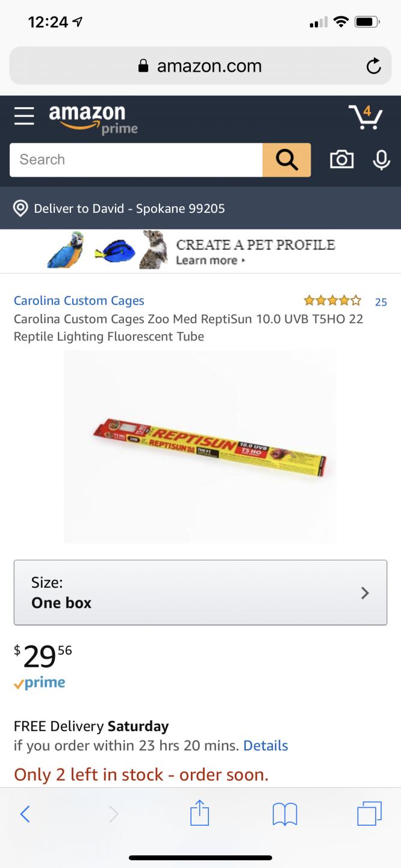This screenshot has height=868, width=401.
Task: Start voice search with microphone
Action: pos(381,160)
